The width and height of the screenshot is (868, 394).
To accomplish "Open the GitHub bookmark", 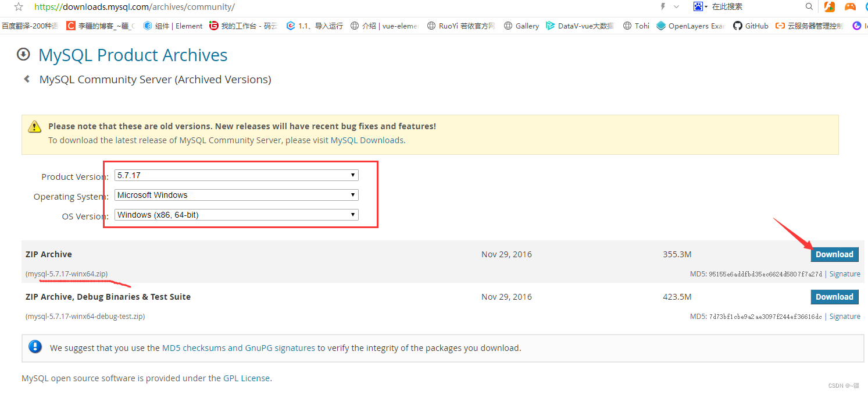I will tap(751, 26).
